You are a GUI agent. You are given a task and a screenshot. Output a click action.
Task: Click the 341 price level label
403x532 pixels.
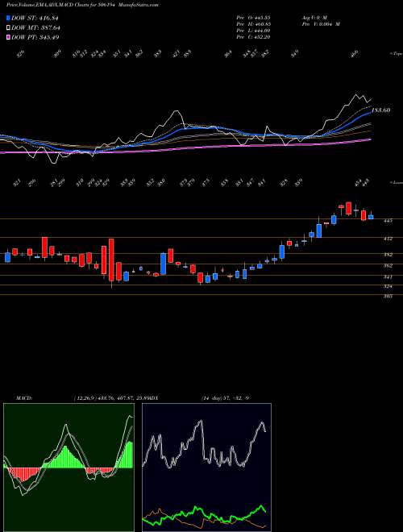(x=388, y=276)
